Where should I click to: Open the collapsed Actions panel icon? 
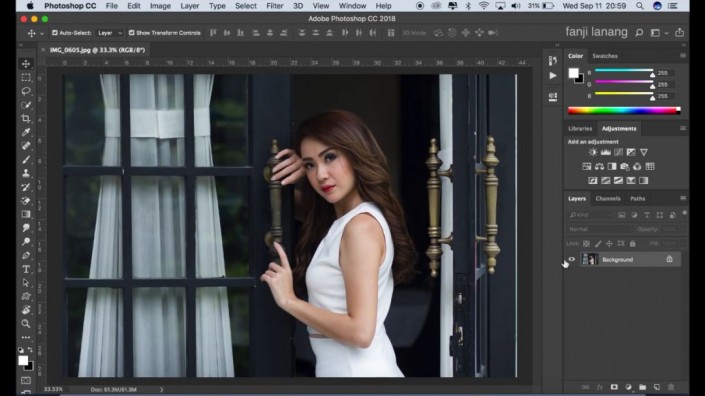tap(553, 76)
